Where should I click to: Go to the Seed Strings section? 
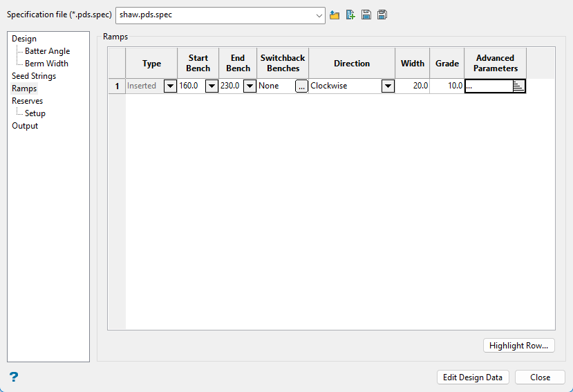coord(34,76)
